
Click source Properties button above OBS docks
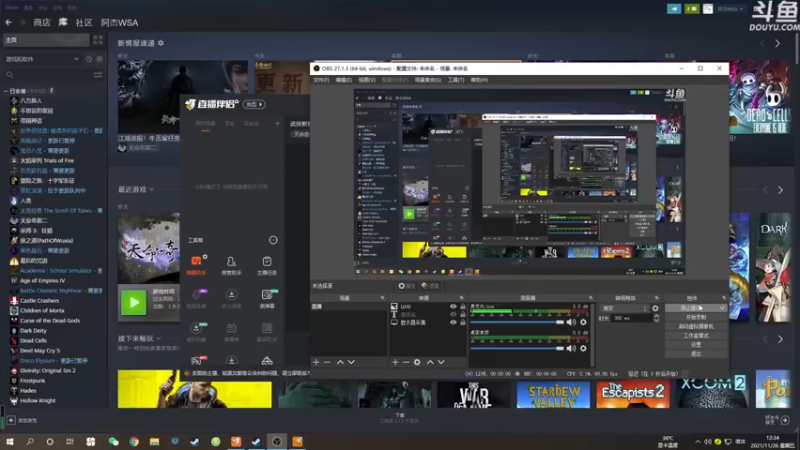click(407, 286)
